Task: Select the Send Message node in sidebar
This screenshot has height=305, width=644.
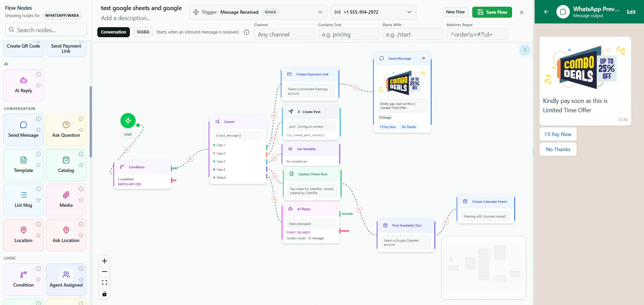Action: [23, 130]
